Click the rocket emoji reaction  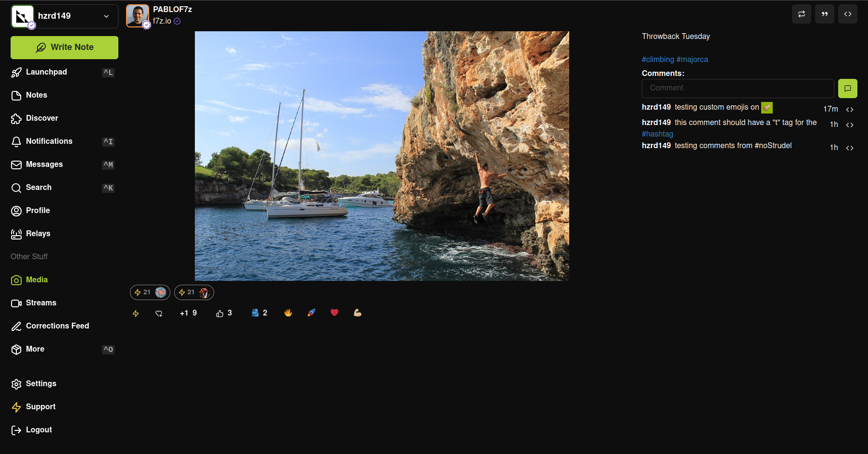[x=311, y=313]
